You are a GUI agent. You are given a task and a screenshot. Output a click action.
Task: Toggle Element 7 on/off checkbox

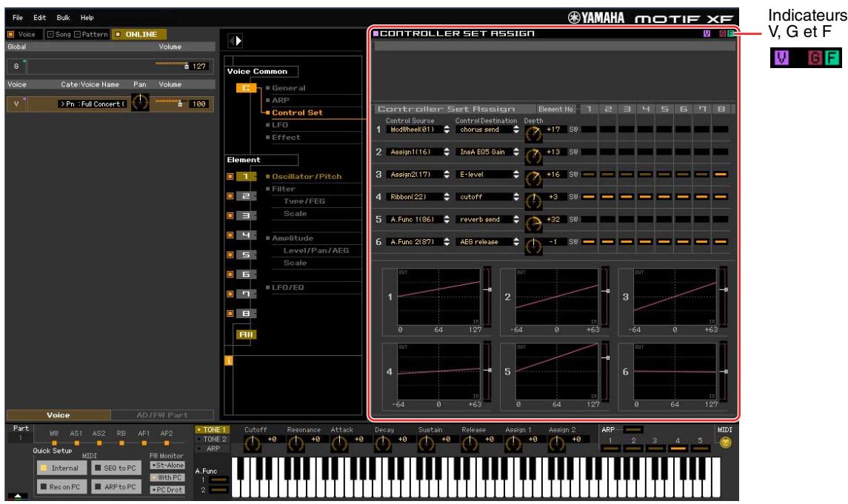230,294
